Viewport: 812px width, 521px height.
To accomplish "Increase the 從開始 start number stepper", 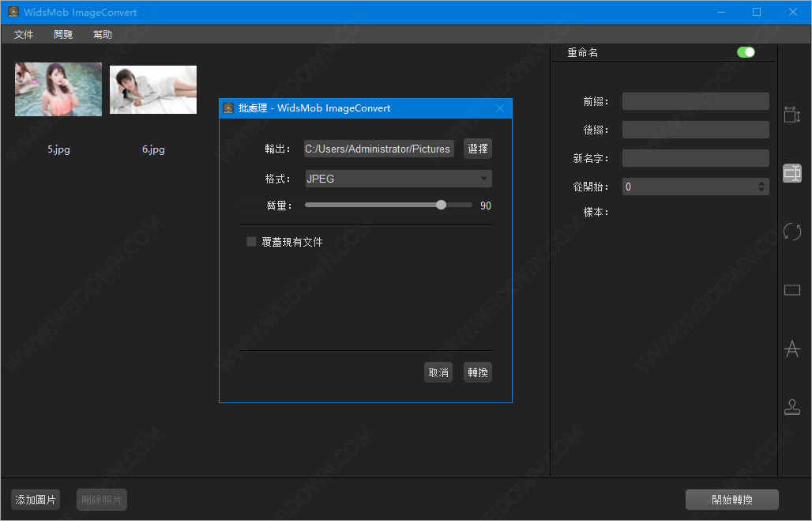I will [761, 183].
